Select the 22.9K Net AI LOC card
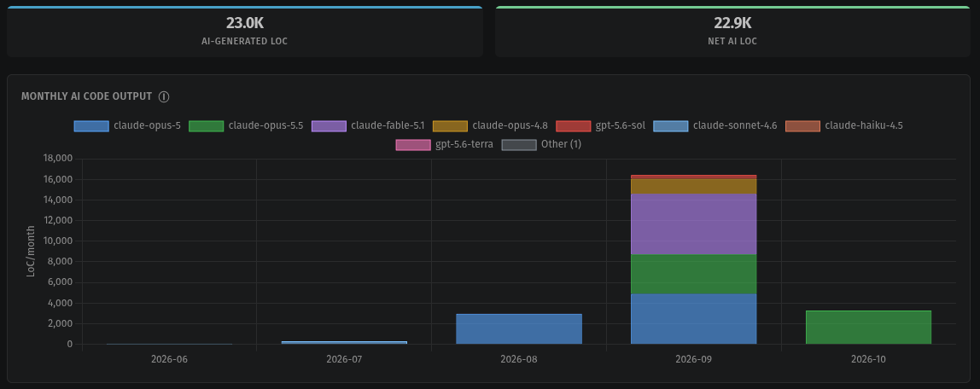 (732, 32)
